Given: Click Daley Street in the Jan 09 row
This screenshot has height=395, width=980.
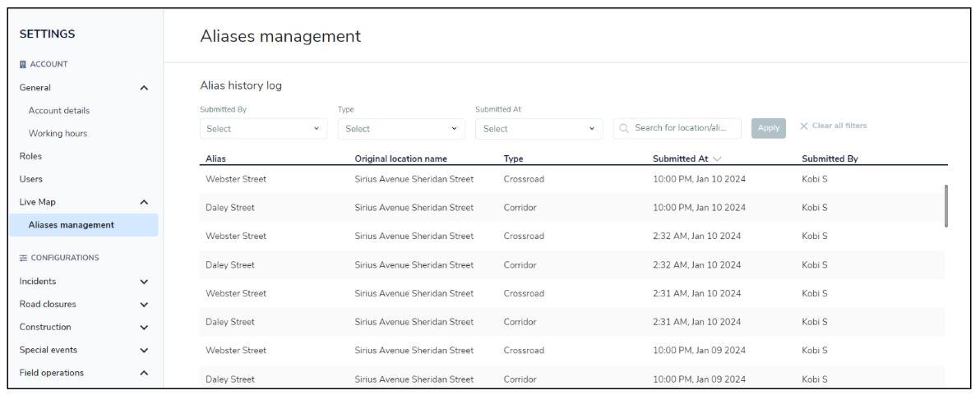Looking at the screenshot, I should (230, 379).
